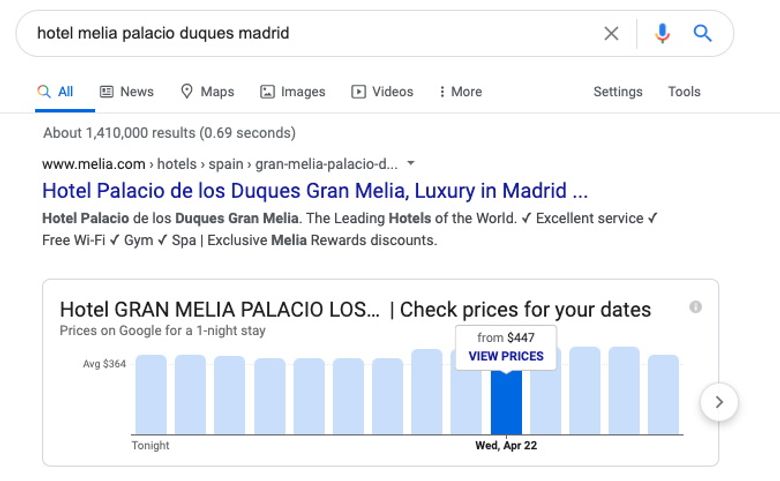Select the Tonight price bar
780x481 pixels.
(151, 394)
